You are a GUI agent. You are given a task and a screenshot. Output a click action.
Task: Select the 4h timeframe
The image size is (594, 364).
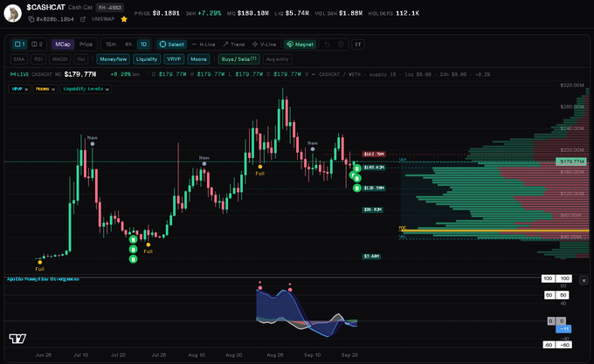click(x=128, y=45)
